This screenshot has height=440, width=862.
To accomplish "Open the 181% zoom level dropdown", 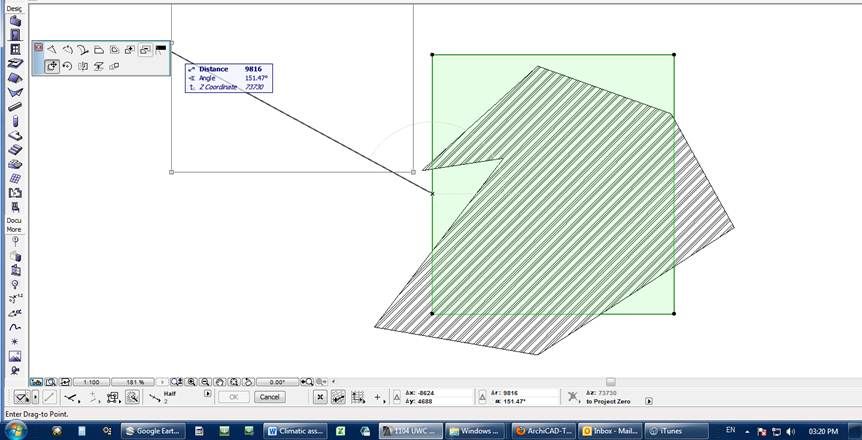I will click(x=133, y=382).
